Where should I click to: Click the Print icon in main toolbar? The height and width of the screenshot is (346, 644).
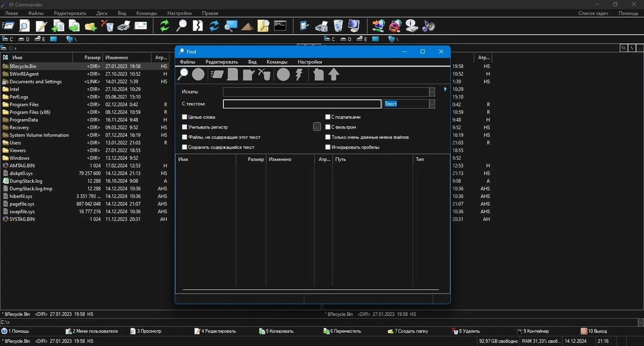(124, 25)
